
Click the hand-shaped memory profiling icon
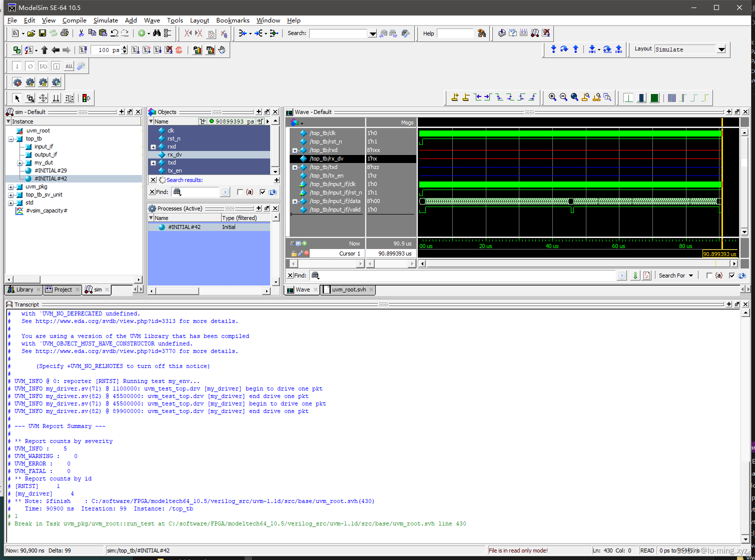tap(222, 50)
